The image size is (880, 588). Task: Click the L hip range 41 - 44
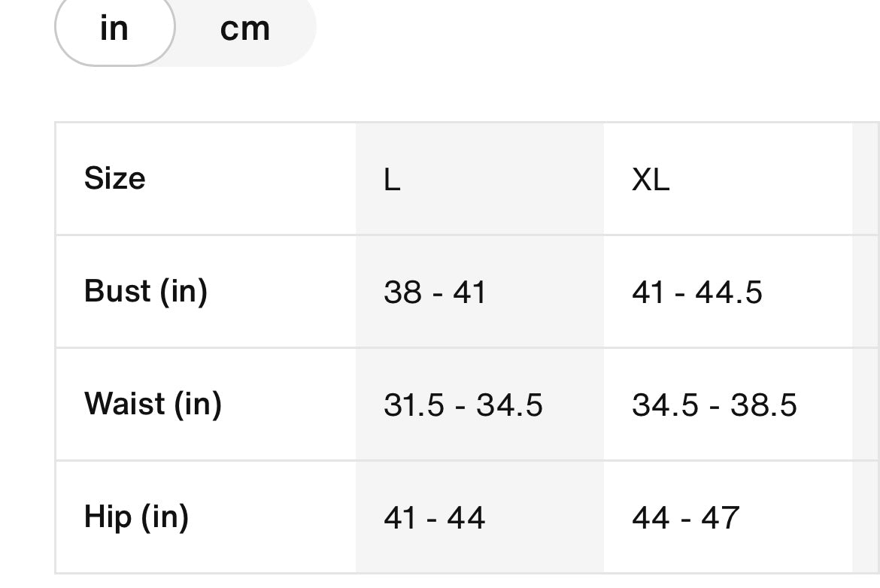pyautogui.click(x=435, y=517)
